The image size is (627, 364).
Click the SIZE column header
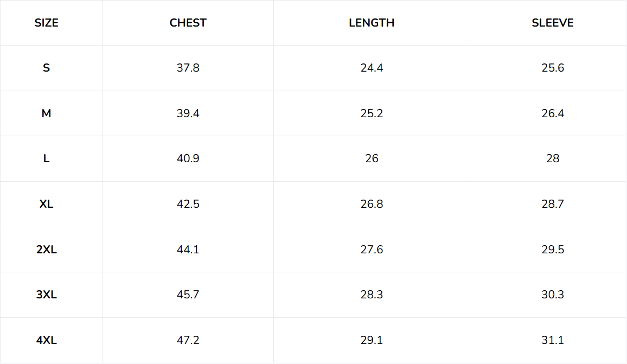coord(47,23)
